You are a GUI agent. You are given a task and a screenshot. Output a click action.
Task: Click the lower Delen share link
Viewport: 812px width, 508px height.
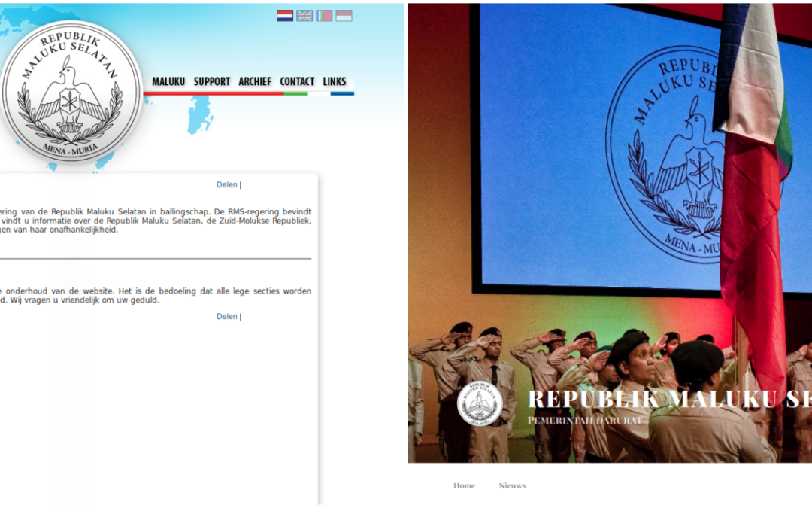point(227,316)
